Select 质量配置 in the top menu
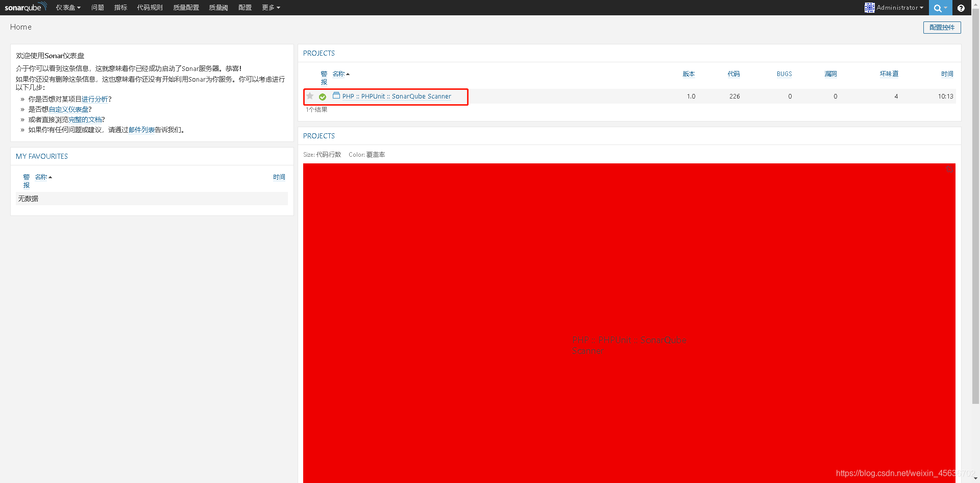This screenshot has height=483, width=980. [186, 7]
